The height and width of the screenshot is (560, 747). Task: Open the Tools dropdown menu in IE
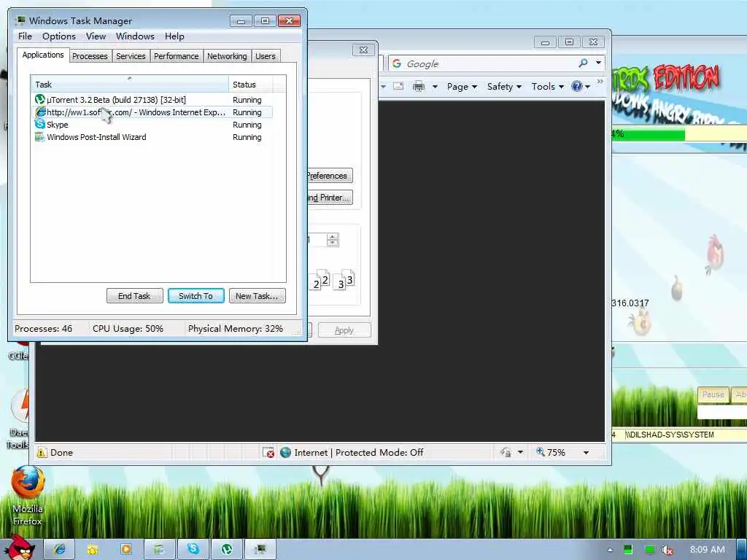click(x=547, y=87)
